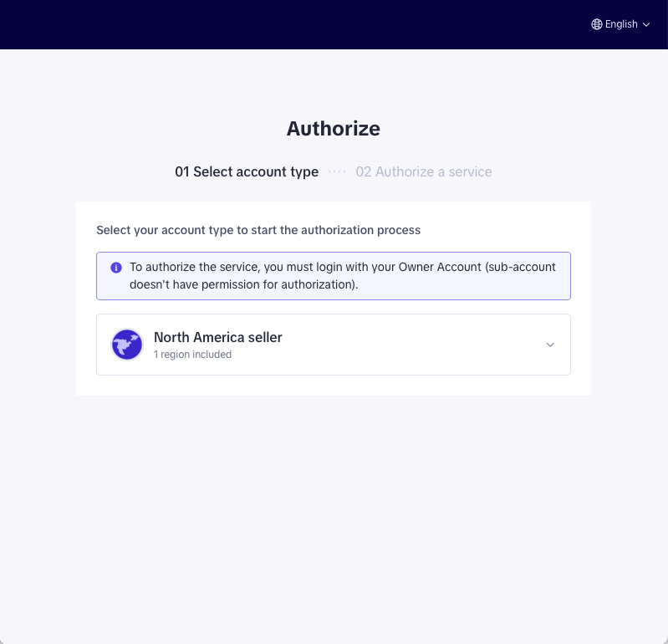Screen dimensions: 668x644
Task: Click the chevron beside English
Action: tap(646, 25)
